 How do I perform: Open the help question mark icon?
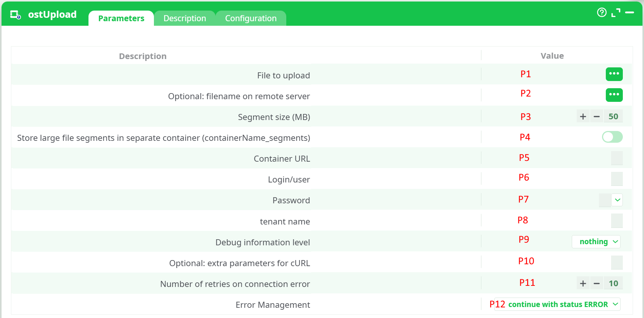602,12
